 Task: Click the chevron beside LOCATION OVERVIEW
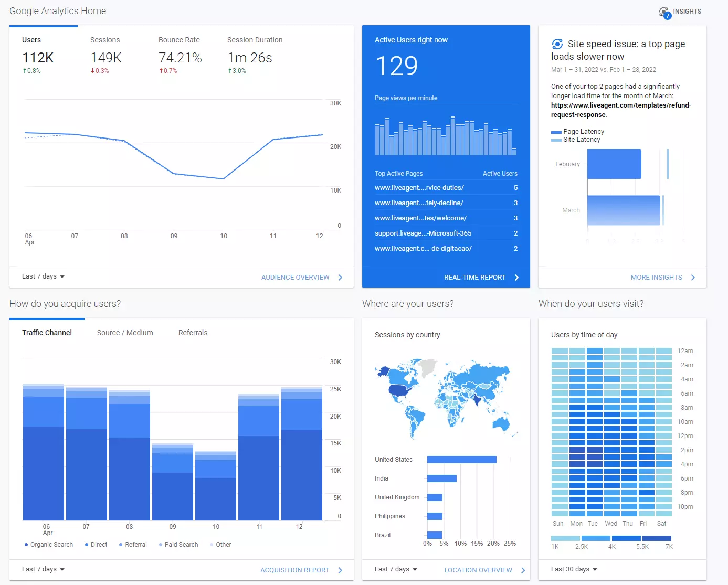click(x=523, y=570)
